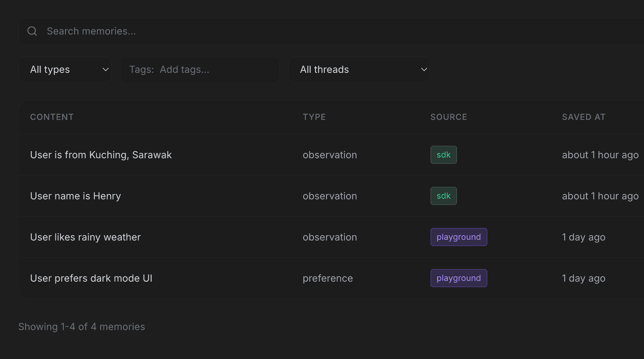This screenshot has width=644, height=359.
Task: Open the User likes rainy weather memory
Action: coord(85,237)
